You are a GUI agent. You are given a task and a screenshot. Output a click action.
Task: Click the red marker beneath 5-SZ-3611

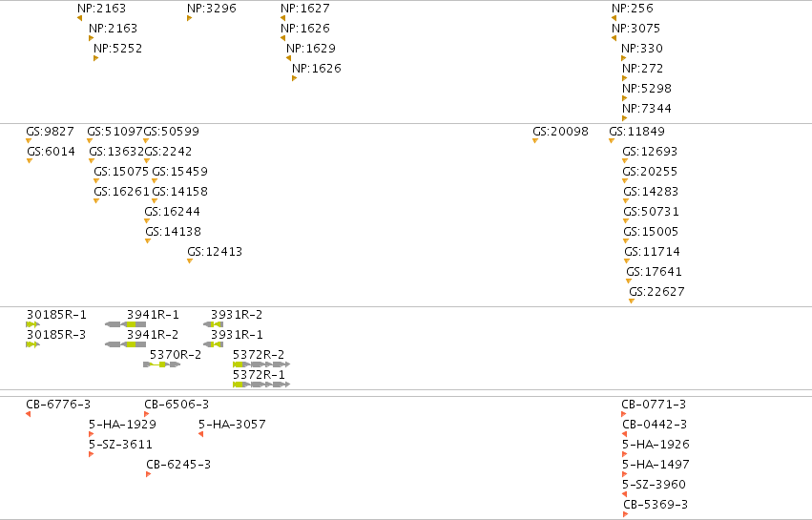click(x=92, y=454)
